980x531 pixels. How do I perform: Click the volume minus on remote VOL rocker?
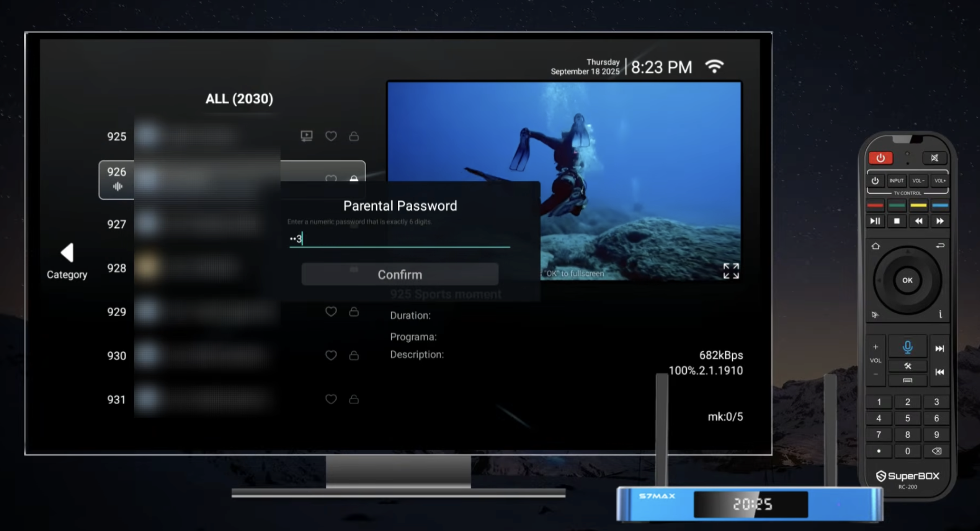[875, 374]
